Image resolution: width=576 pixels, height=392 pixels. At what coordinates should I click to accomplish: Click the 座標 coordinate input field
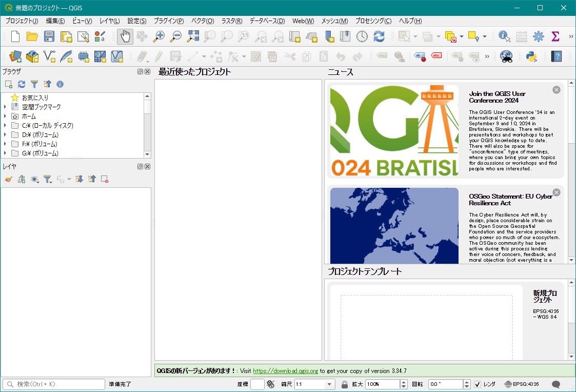[x=257, y=384]
